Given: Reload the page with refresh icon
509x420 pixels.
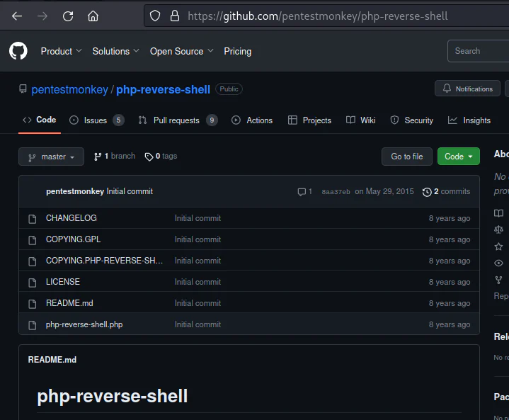Looking at the screenshot, I should point(68,16).
